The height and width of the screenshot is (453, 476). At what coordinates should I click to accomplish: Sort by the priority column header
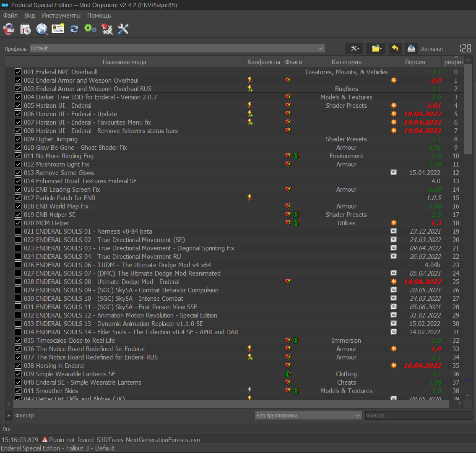click(453, 62)
